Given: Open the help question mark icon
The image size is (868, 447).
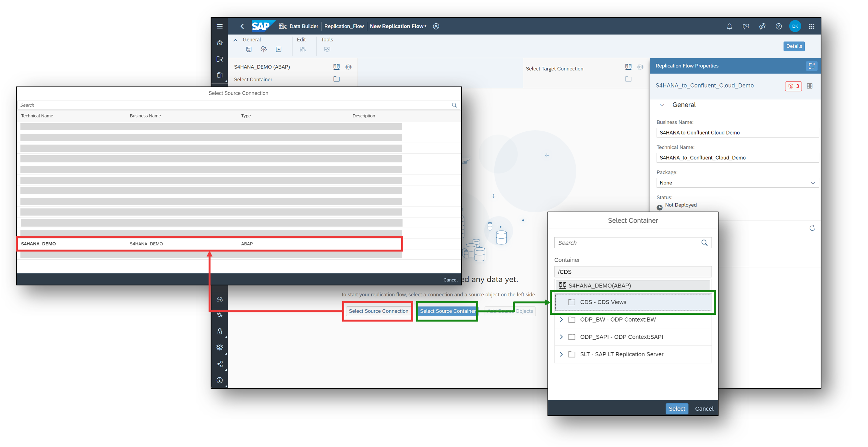Looking at the screenshot, I should click(778, 26).
